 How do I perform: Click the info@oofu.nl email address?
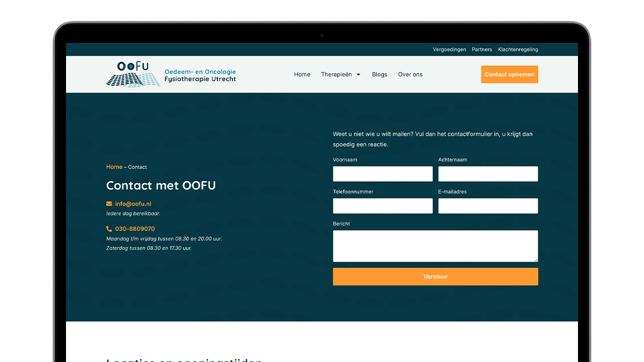pyautogui.click(x=133, y=204)
